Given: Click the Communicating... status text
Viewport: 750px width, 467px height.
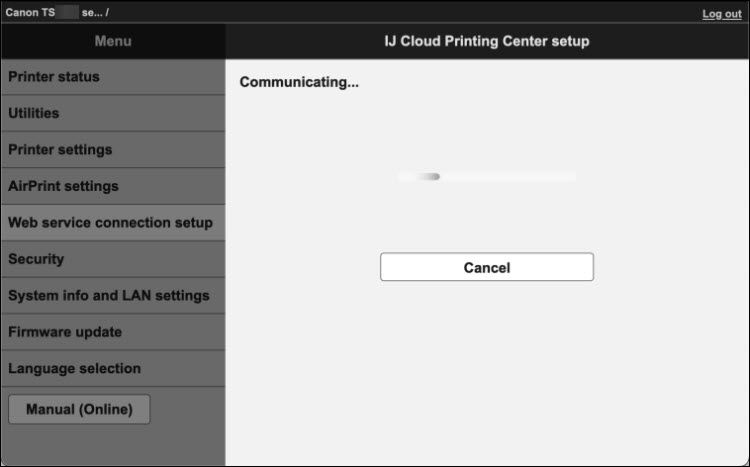Looking at the screenshot, I should (299, 82).
